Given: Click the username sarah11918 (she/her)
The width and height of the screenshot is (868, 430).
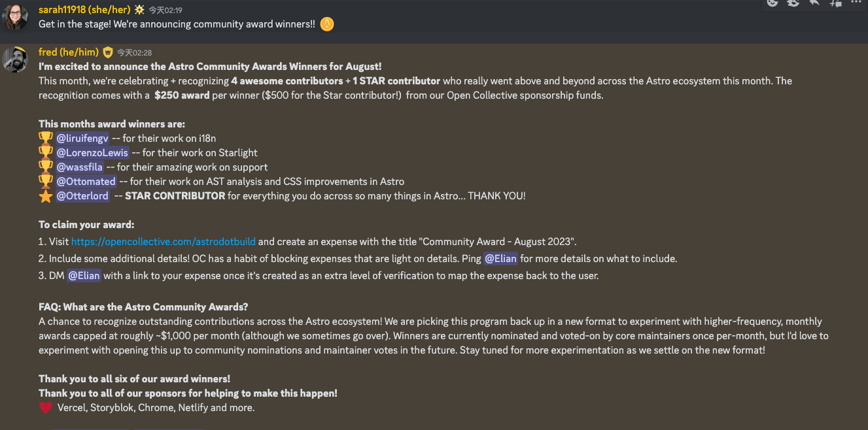Looking at the screenshot, I should [83, 10].
